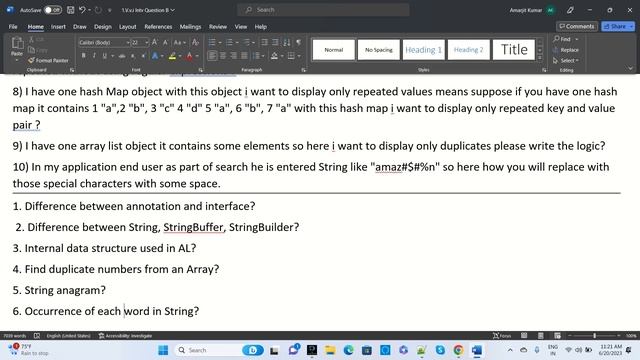The image size is (640, 360).
Task: Apply subscript formatting
Action: 133,56
